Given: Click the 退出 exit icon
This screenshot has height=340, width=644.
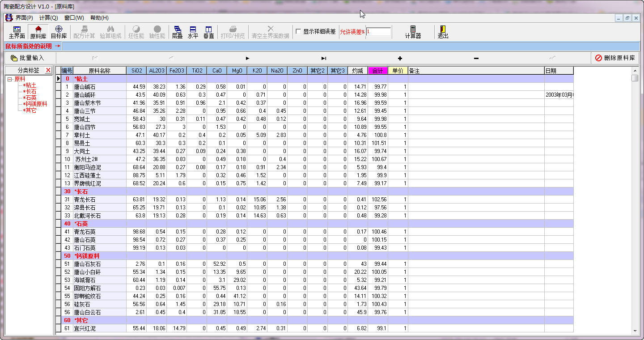Looking at the screenshot, I should (443, 32).
